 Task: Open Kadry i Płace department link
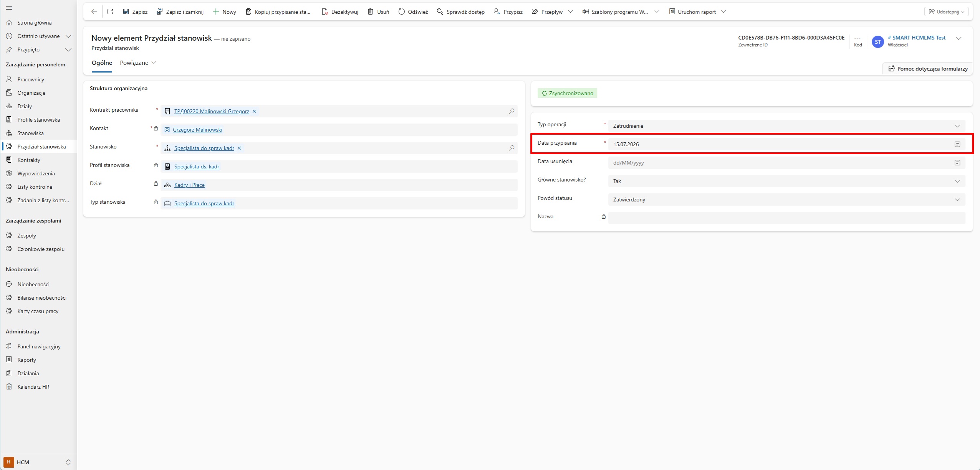(189, 185)
